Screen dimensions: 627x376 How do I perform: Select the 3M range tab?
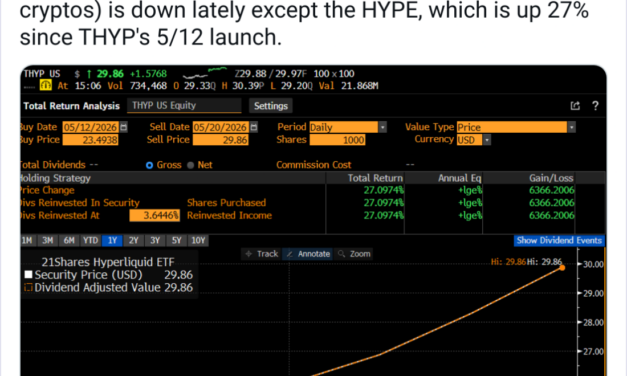point(48,240)
